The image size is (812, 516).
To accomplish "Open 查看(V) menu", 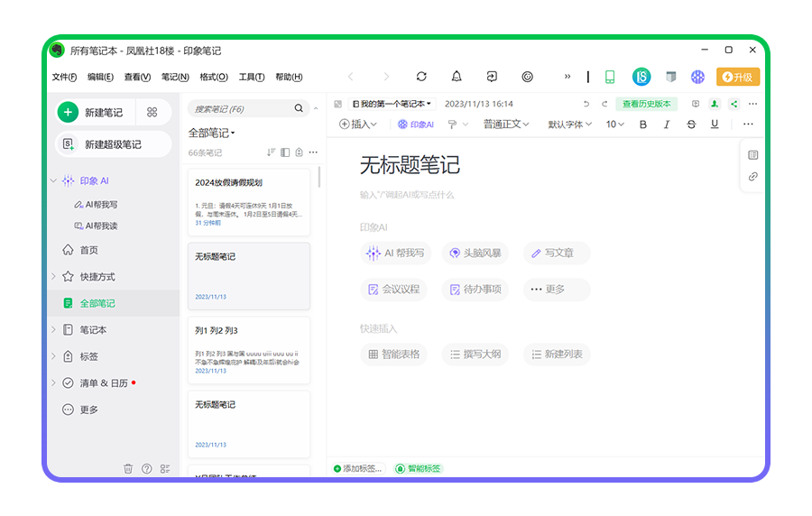I will point(137,77).
